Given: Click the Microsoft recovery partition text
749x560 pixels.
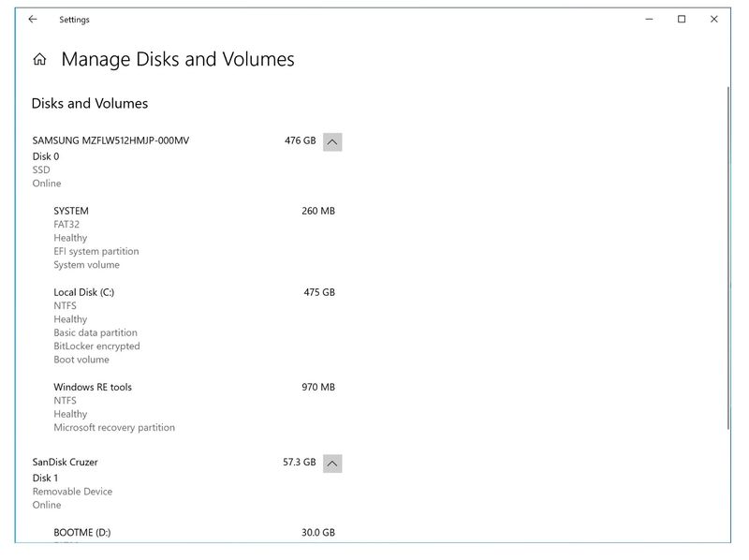Looking at the screenshot, I should (114, 428).
